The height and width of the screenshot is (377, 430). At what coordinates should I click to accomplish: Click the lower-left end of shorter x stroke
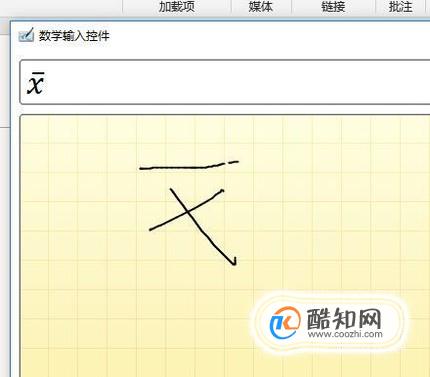(151, 229)
